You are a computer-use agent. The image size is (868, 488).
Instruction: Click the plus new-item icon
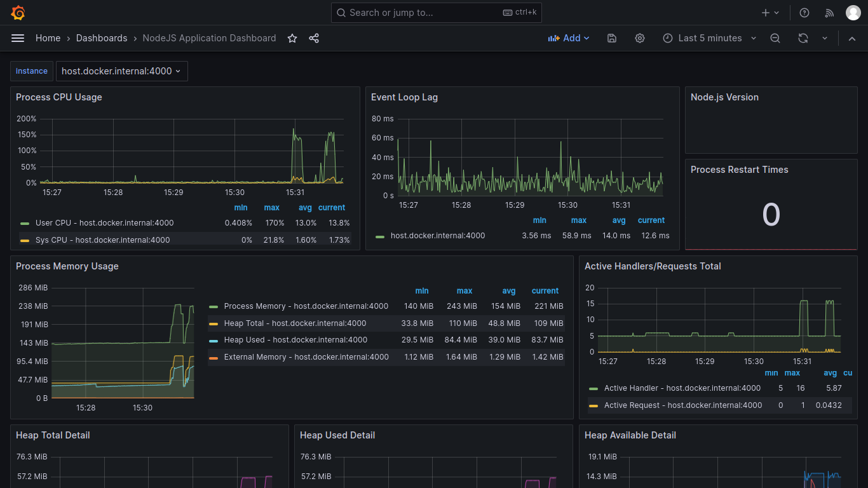770,13
